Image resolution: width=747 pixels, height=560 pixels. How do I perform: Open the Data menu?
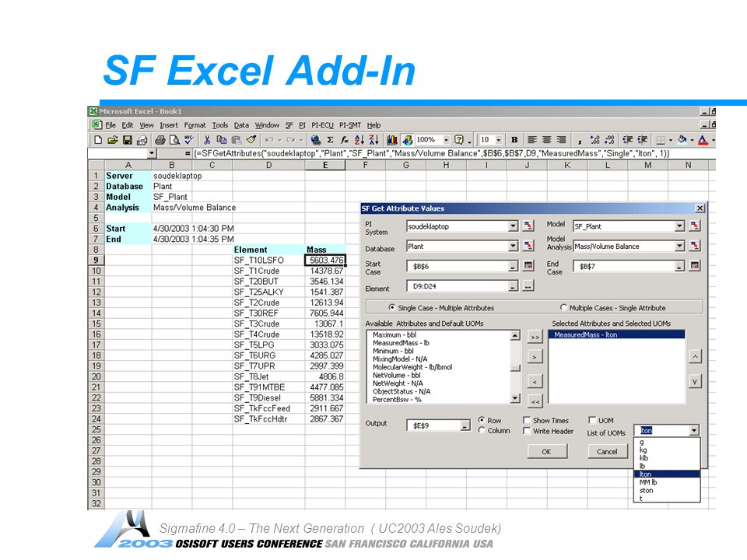tap(241, 125)
